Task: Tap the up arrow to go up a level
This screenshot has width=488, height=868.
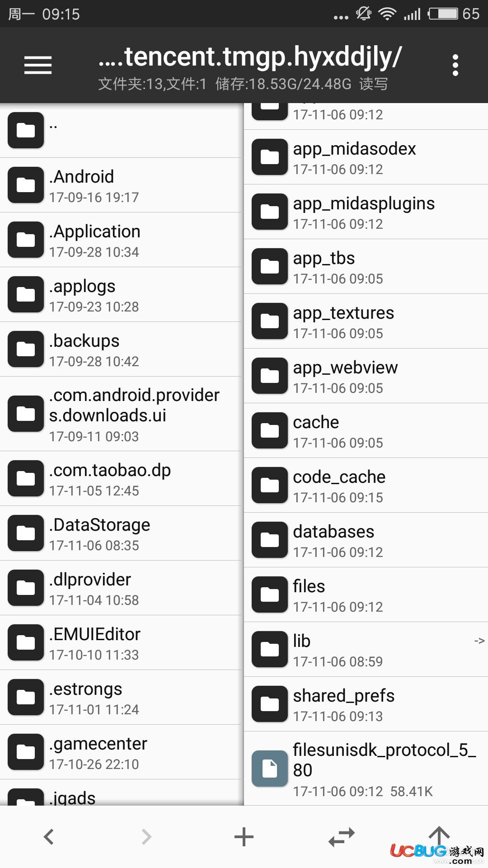Action: 439,835
